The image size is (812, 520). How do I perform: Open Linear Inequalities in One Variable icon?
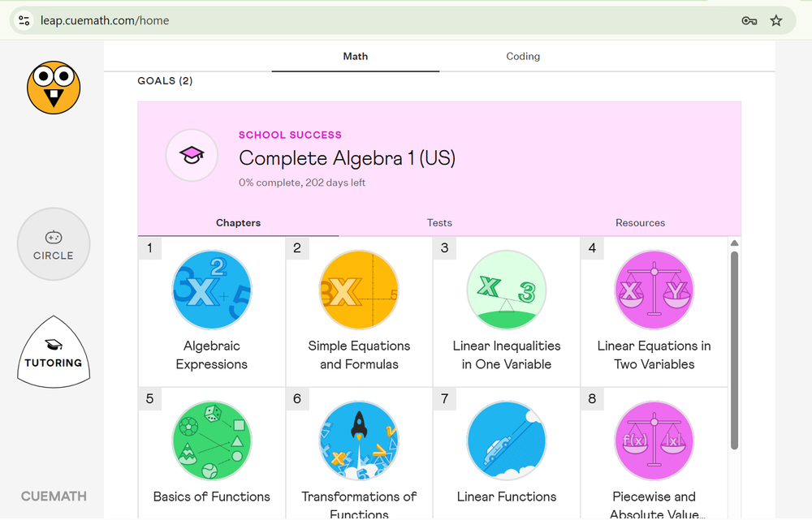coord(507,290)
